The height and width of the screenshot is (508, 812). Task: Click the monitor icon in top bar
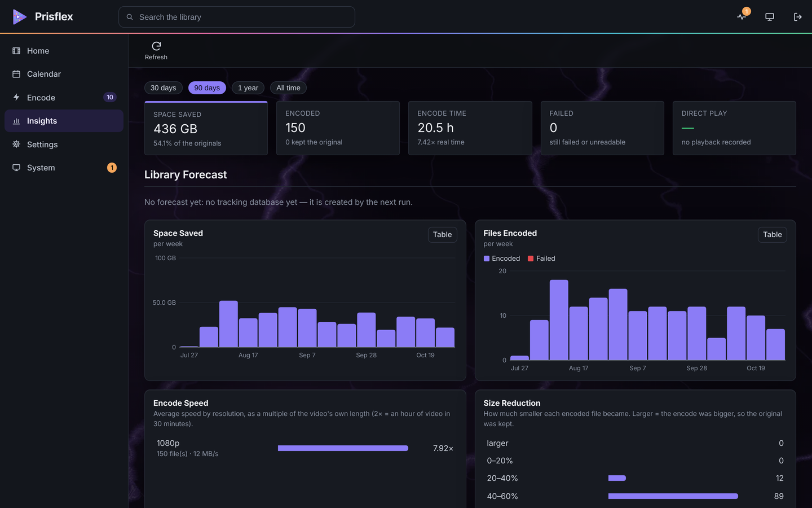click(x=770, y=17)
